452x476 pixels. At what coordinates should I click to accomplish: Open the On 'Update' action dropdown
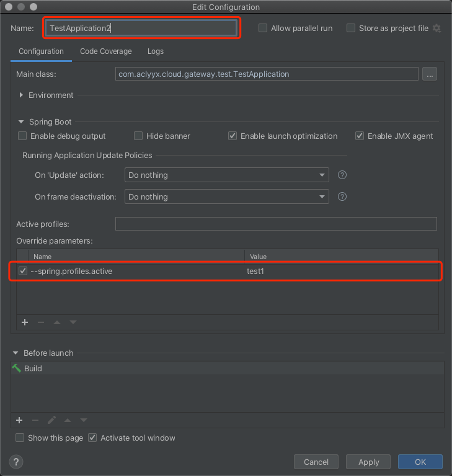pyautogui.click(x=226, y=175)
